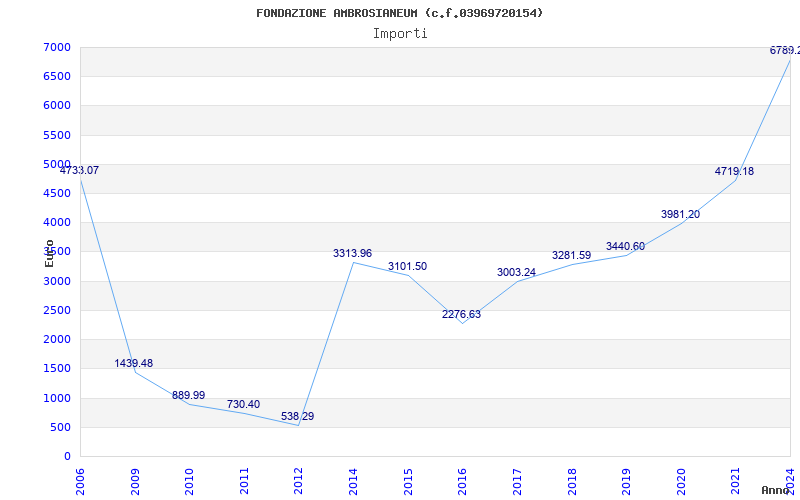Select the 538.29 data label

[297, 416]
